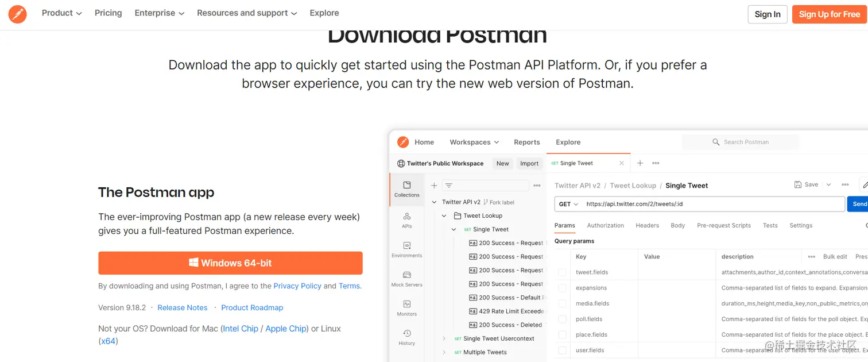Collapse the Tweet Lookup folder chevron

pos(444,215)
